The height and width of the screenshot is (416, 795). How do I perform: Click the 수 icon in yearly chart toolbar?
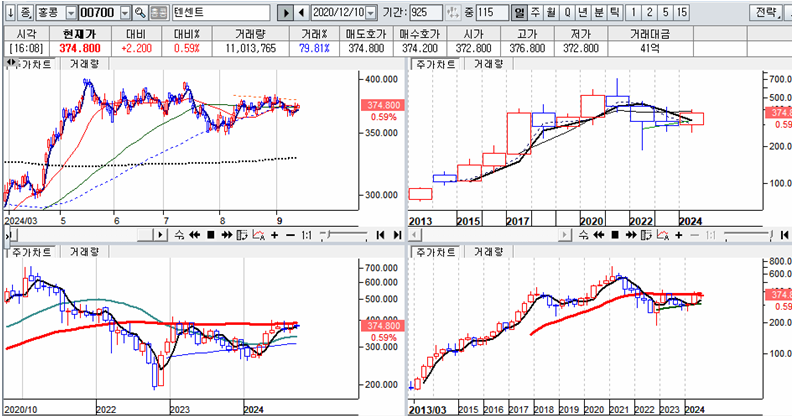click(x=584, y=235)
